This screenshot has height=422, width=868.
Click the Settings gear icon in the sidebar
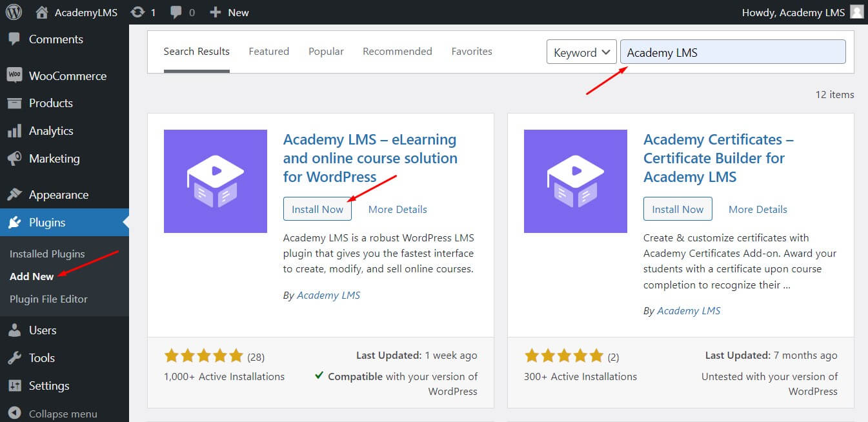coord(15,385)
